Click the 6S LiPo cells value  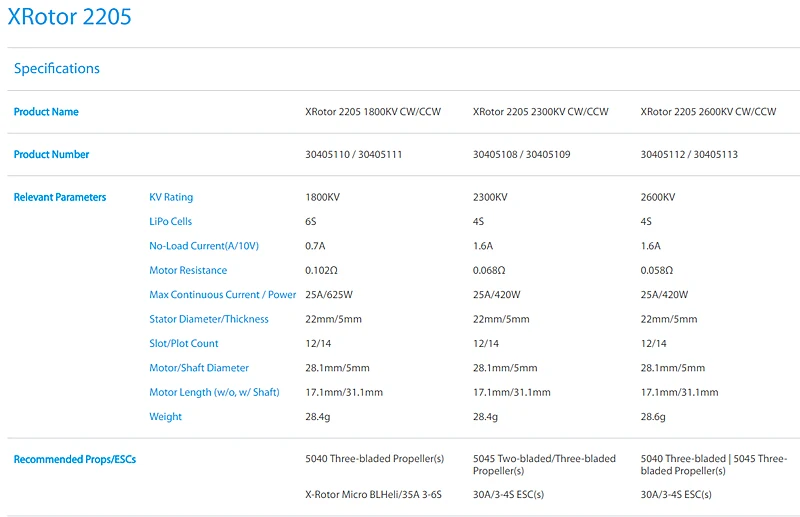[x=311, y=221]
